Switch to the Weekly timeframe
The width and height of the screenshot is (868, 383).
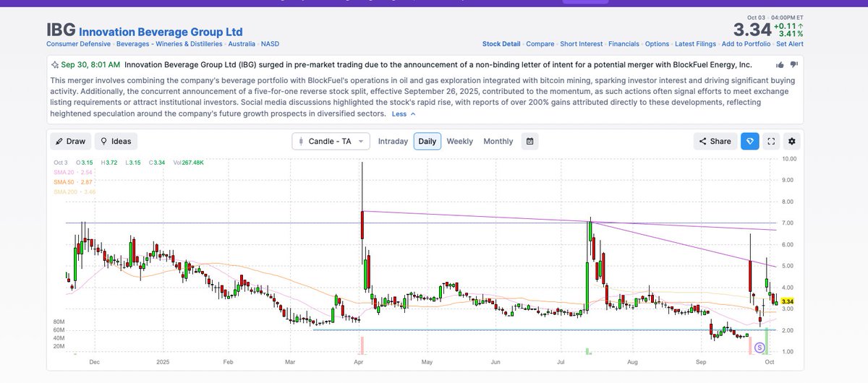459,141
